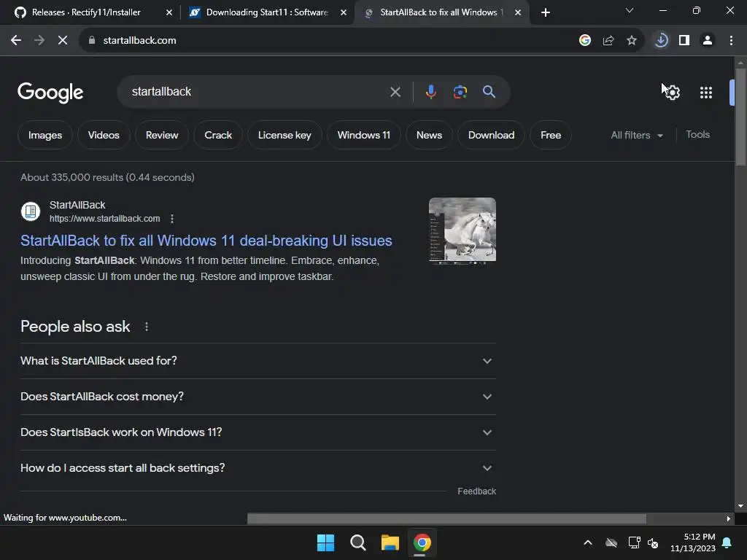
Task: Go to Google home via logo
Action: click(x=50, y=93)
